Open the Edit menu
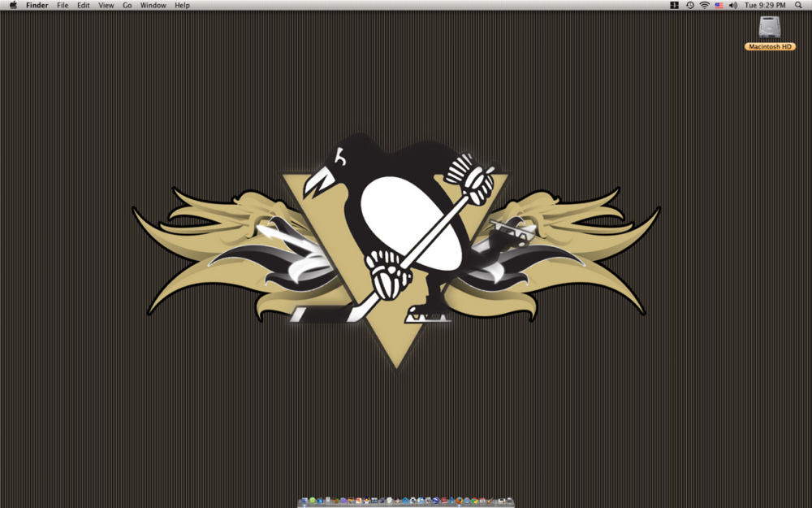Screen dimensions: 812x508 click(x=84, y=5)
